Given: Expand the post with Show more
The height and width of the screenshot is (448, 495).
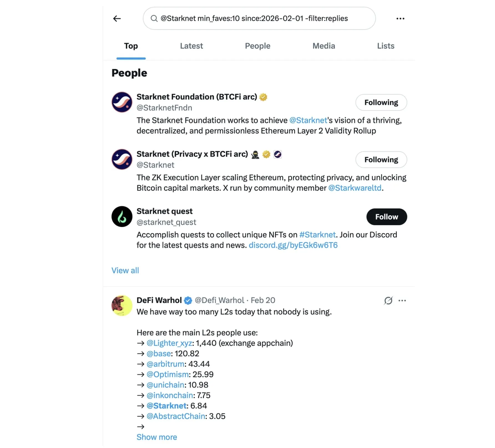Looking at the screenshot, I should point(157,437).
